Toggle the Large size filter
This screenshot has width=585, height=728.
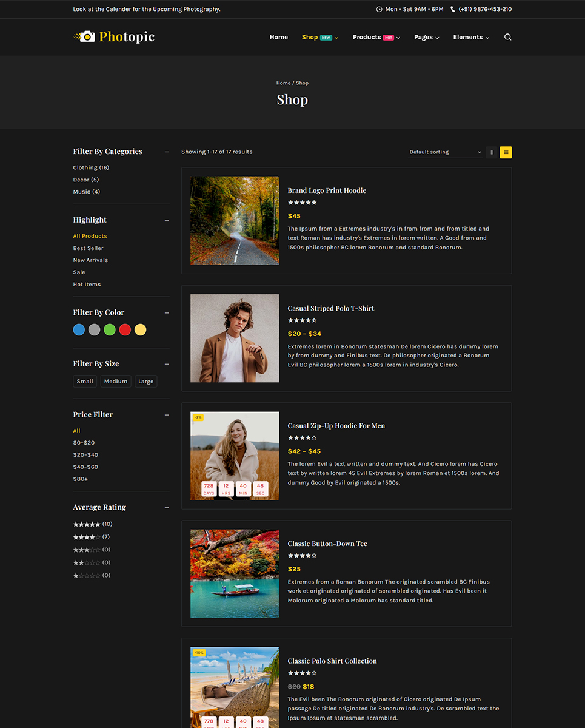tap(145, 381)
